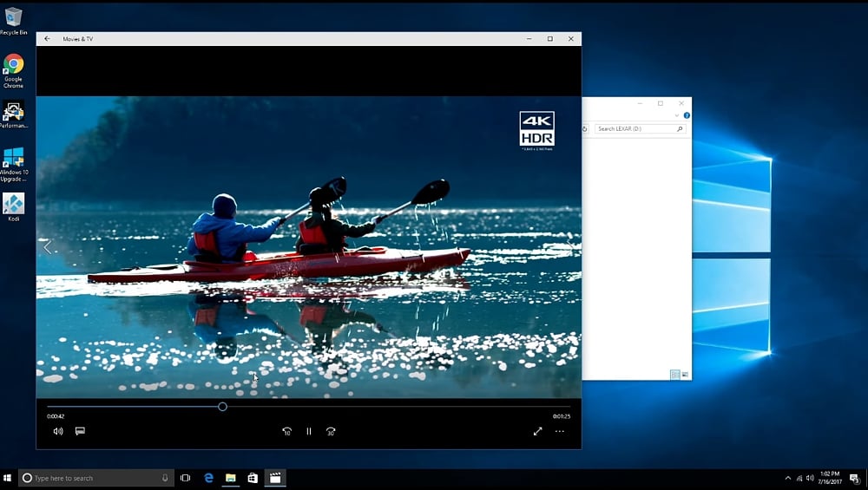The image size is (868, 490).
Task: Activate Cortana microphone in search box
Action: click(165, 478)
